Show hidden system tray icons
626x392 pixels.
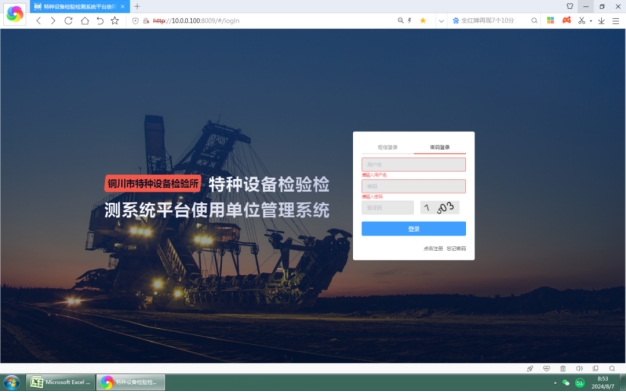tap(555, 383)
